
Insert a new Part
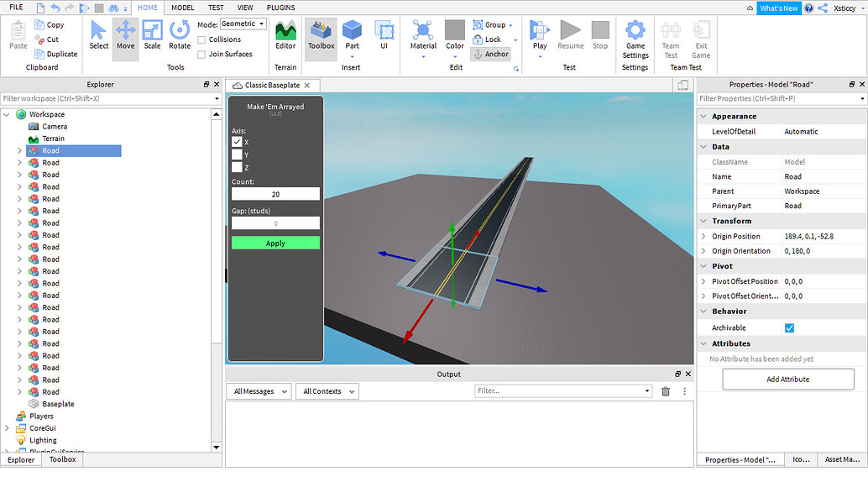(352, 37)
